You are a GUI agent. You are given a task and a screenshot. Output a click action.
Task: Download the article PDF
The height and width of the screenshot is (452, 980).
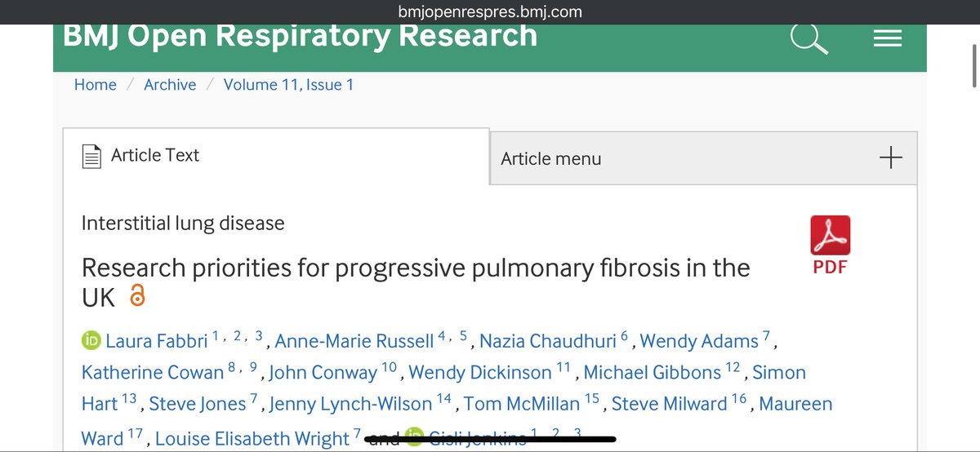click(x=830, y=245)
